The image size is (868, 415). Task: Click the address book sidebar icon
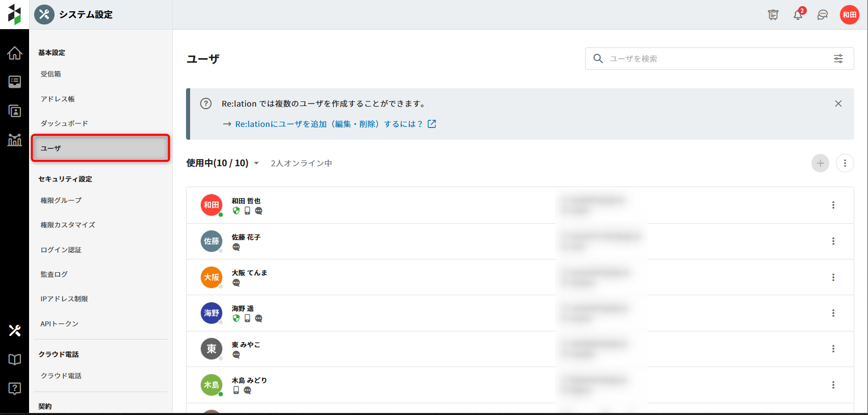click(x=14, y=111)
